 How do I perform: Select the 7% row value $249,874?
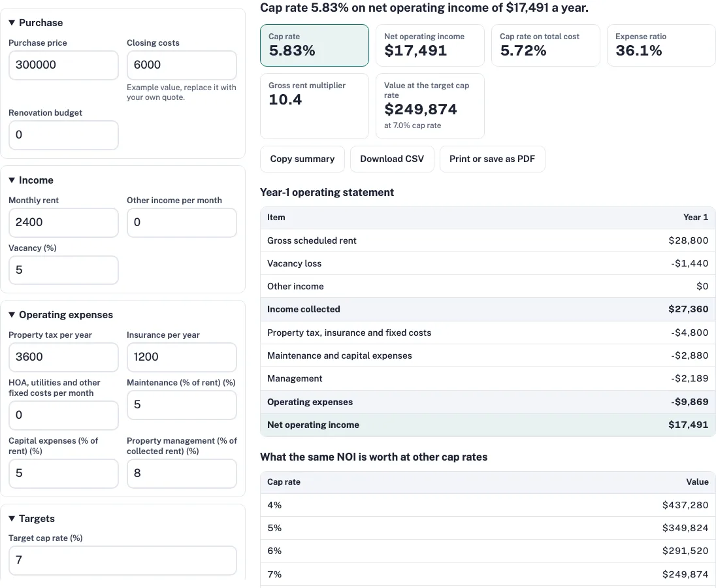point(685,575)
